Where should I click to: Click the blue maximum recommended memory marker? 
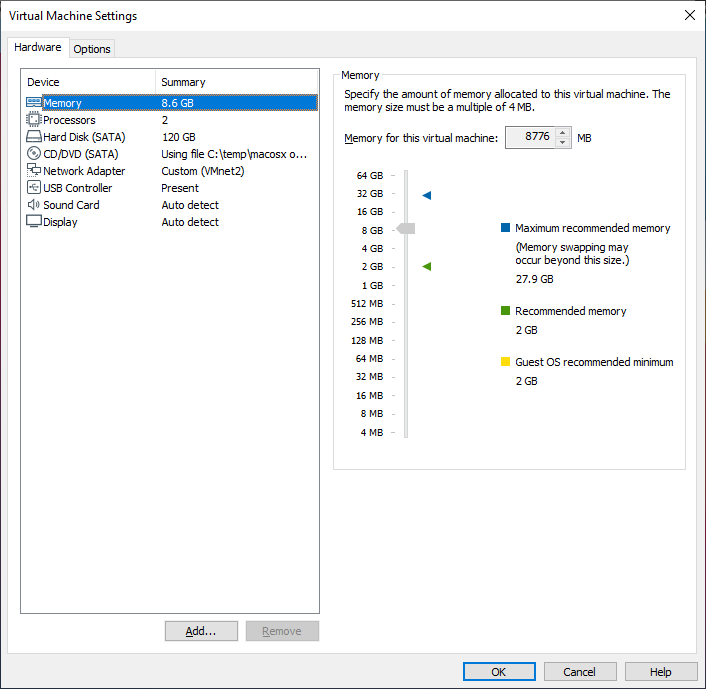click(x=427, y=195)
